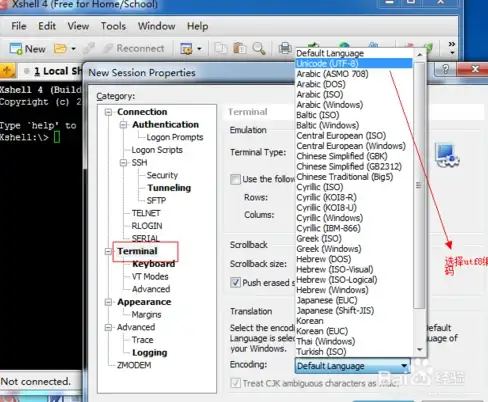This screenshot has width=488, height=402.
Task: Open the Window menu
Action: 157,26
